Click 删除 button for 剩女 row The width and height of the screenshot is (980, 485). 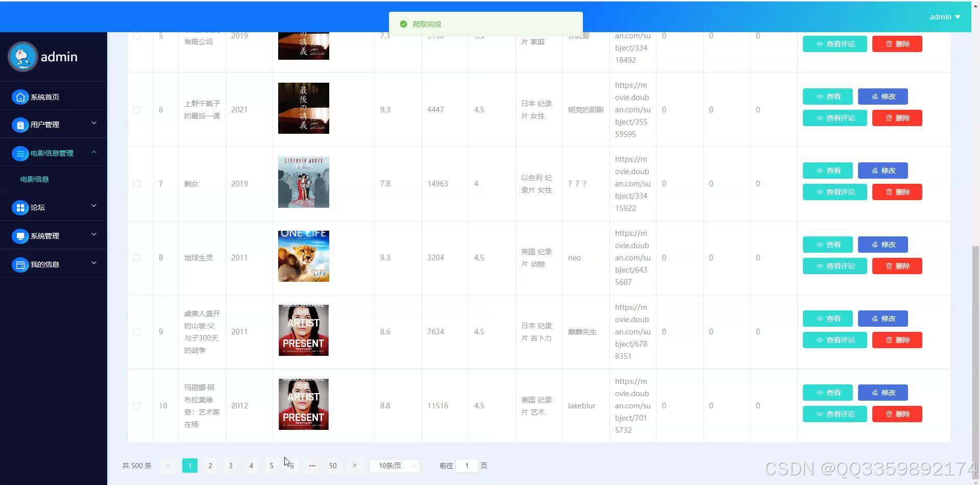tap(897, 192)
